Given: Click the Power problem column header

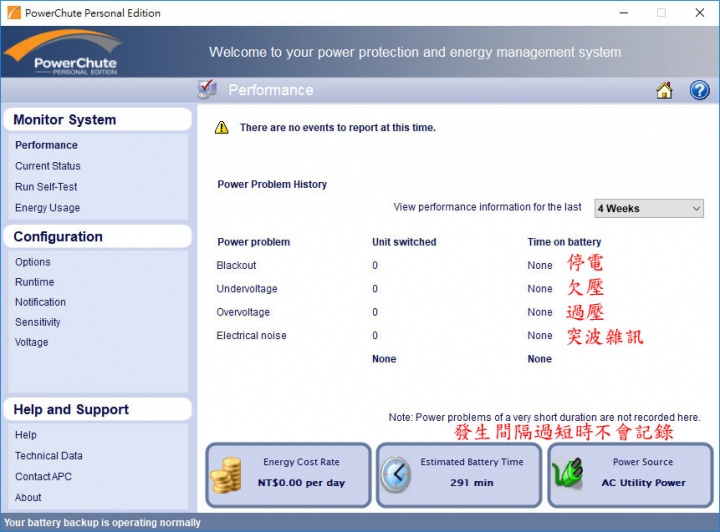Looking at the screenshot, I should coord(254,242).
